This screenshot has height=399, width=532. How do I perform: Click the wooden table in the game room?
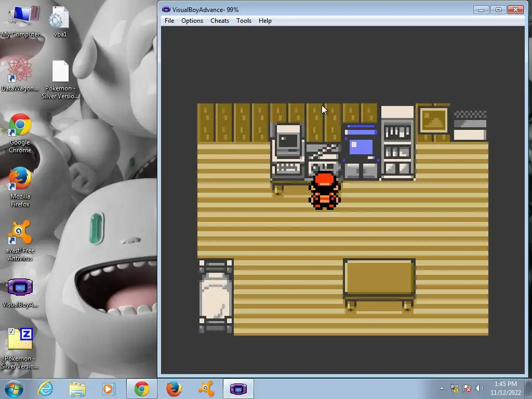click(379, 285)
